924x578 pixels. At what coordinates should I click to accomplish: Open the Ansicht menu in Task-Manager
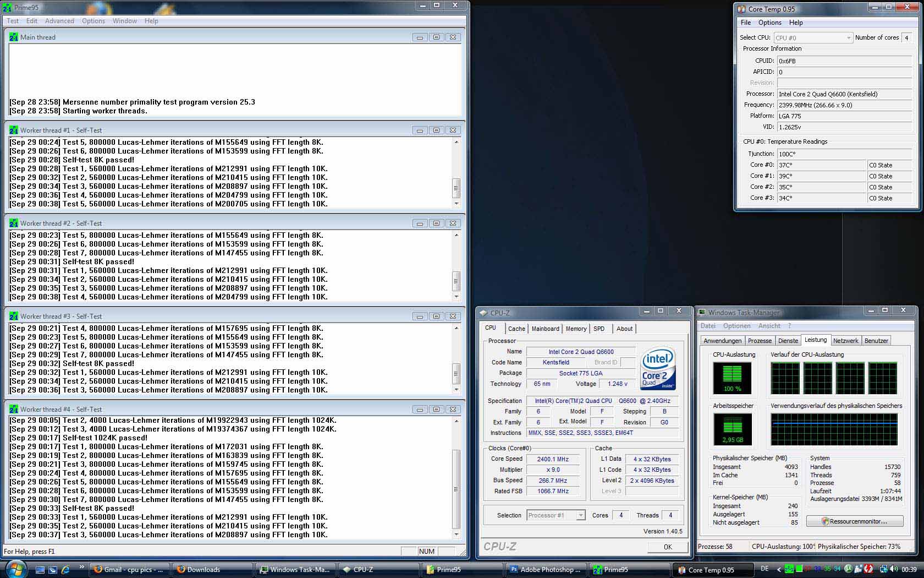click(769, 326)
